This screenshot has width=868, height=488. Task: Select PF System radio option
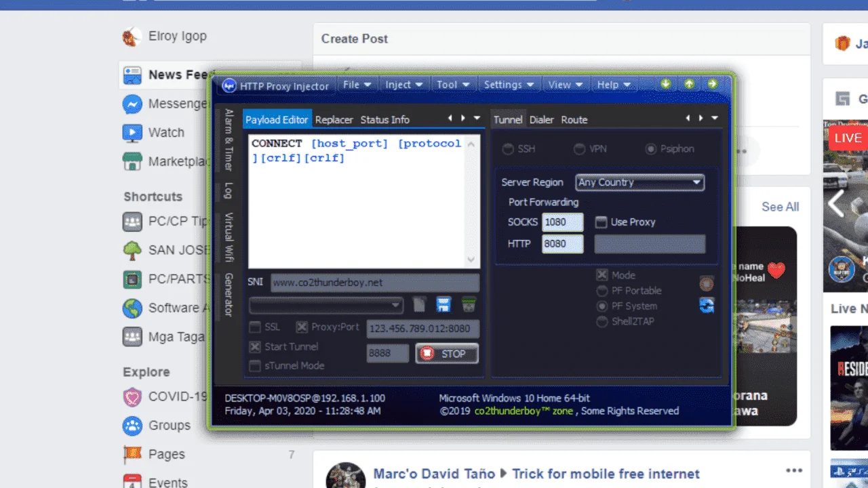[x=601, y=306]
